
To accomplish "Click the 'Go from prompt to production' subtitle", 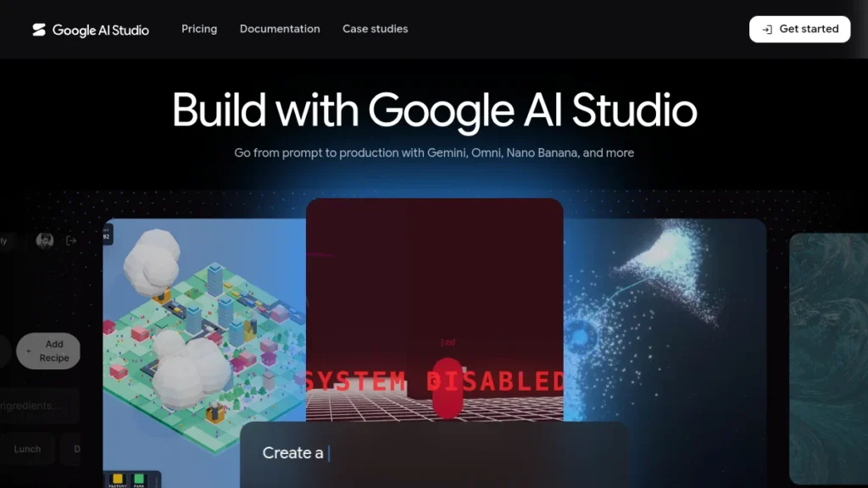I will click(x=434, y=152).
